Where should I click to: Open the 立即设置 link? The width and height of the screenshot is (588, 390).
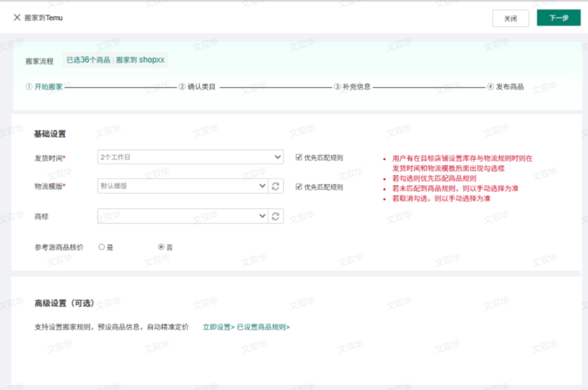point(218,327)
